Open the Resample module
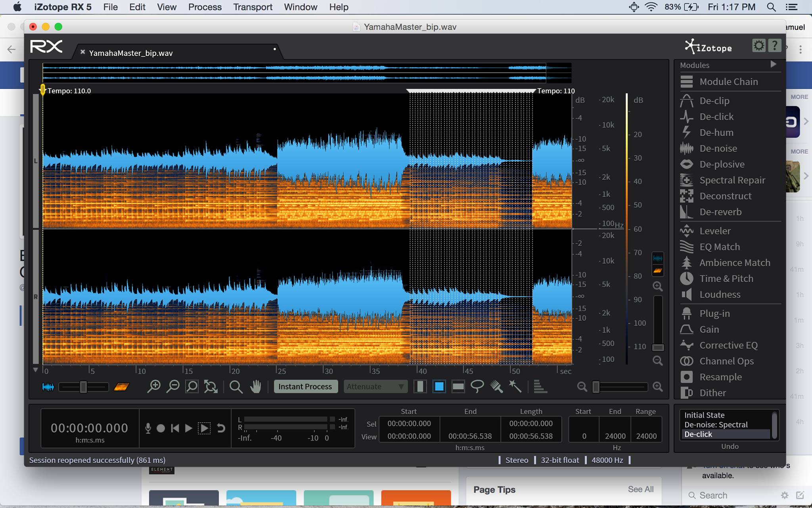 click(720, 377)
